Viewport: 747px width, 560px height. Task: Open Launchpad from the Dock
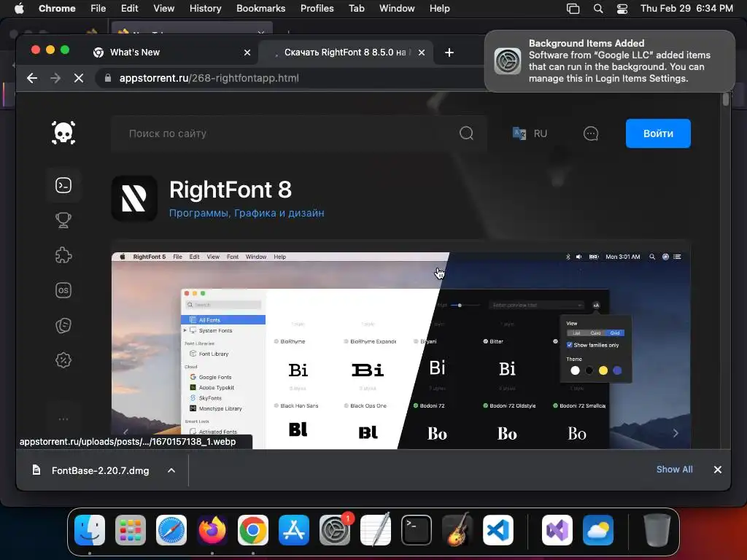pos(131,530)
